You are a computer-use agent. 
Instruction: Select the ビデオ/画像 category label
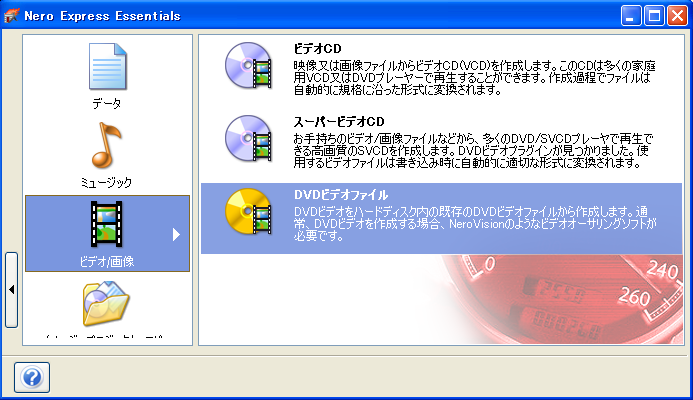tap(107, 261)
